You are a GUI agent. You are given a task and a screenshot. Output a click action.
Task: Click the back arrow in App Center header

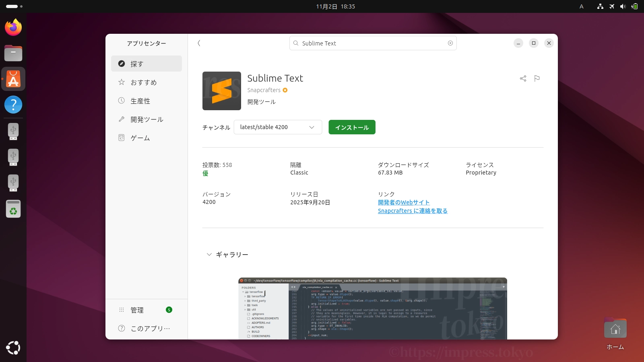(x=199, y=43)
